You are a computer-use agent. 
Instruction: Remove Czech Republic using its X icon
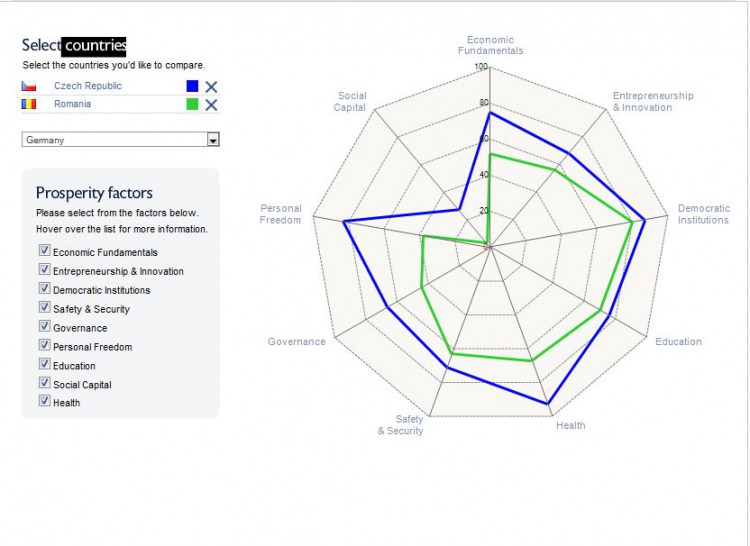pyautogui.click(x=211, y=86)
